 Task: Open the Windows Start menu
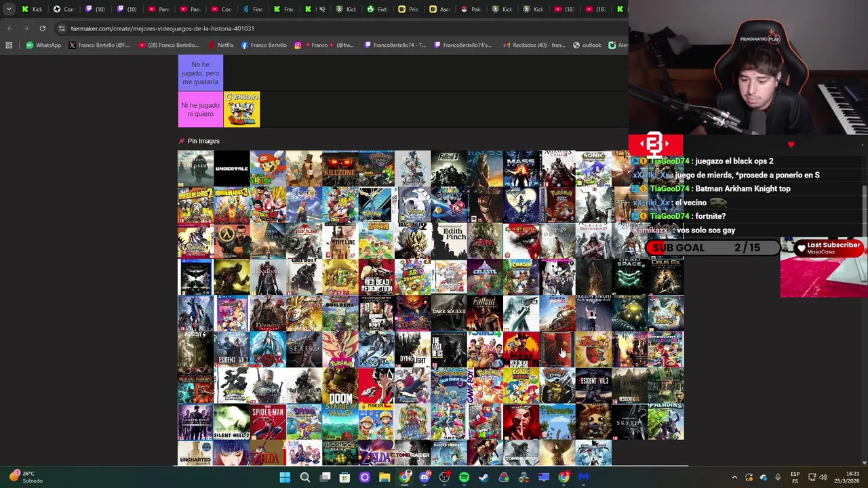[x=285, y=477]
